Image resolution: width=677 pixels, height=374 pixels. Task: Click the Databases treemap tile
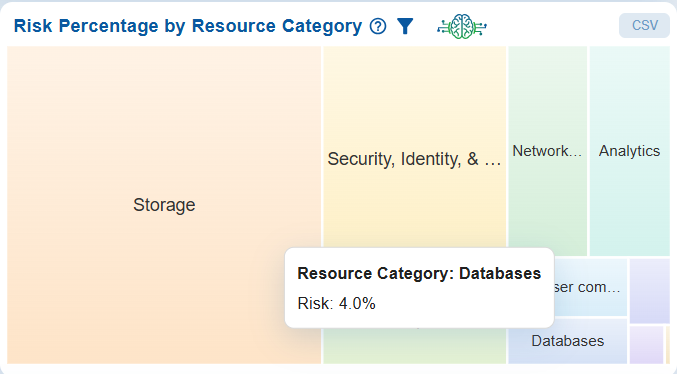point(568,341)
